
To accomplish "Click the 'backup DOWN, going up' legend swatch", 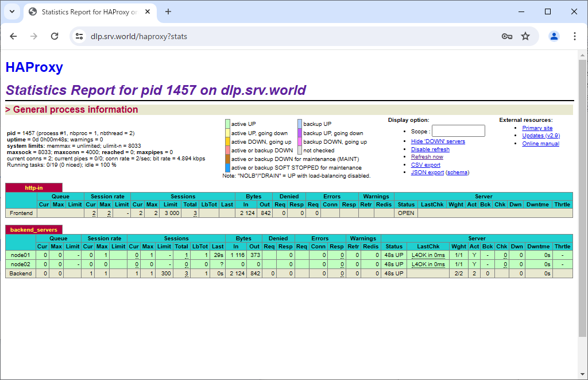I will click(300, 141).
